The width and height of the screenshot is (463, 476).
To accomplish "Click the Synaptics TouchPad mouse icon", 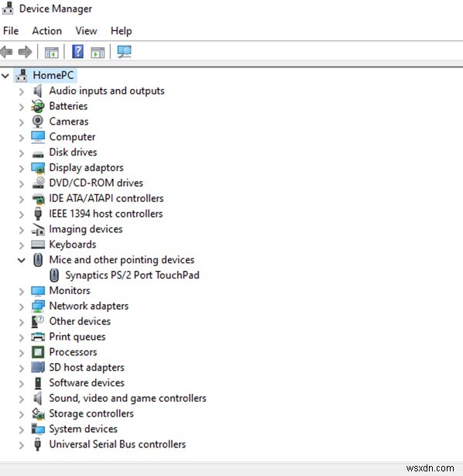I will (54, 276).
